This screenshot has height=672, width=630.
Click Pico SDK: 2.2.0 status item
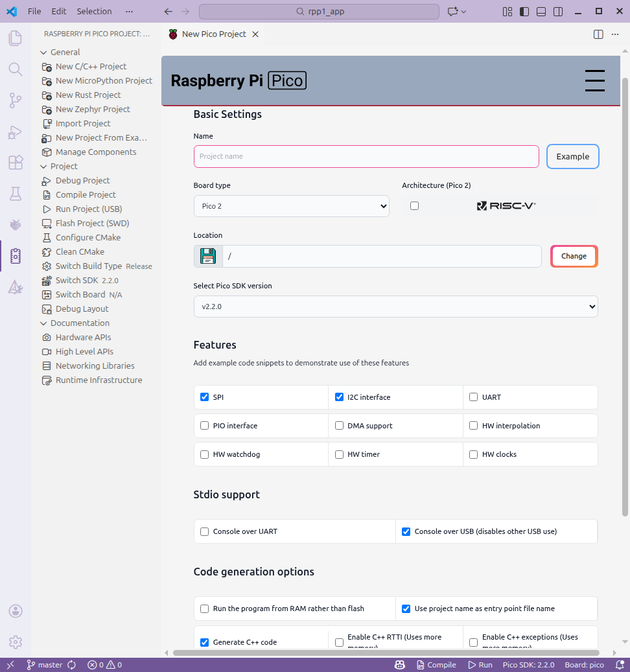coord(528,665)
